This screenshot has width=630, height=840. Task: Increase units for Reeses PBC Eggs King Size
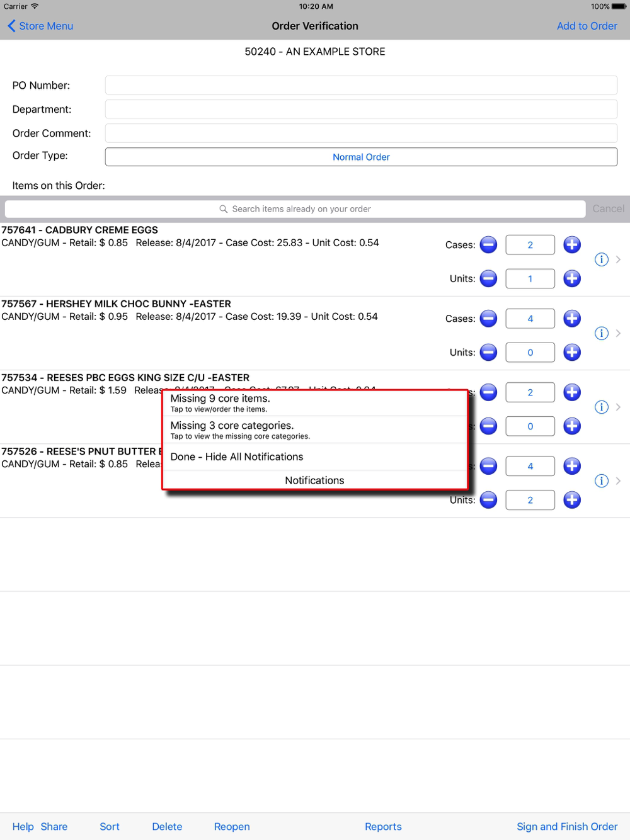572,426
